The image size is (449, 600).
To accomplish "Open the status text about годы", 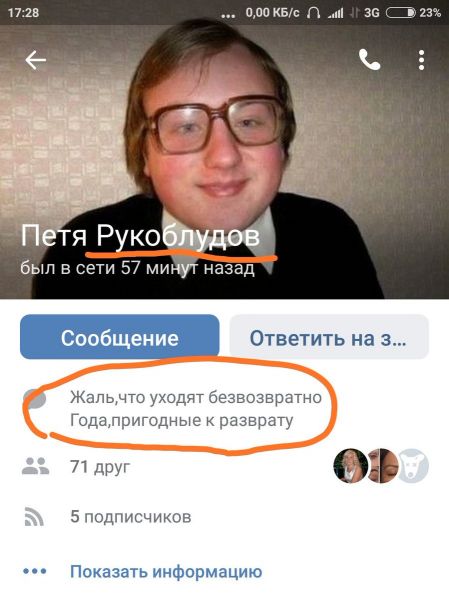I will point(196,409).
